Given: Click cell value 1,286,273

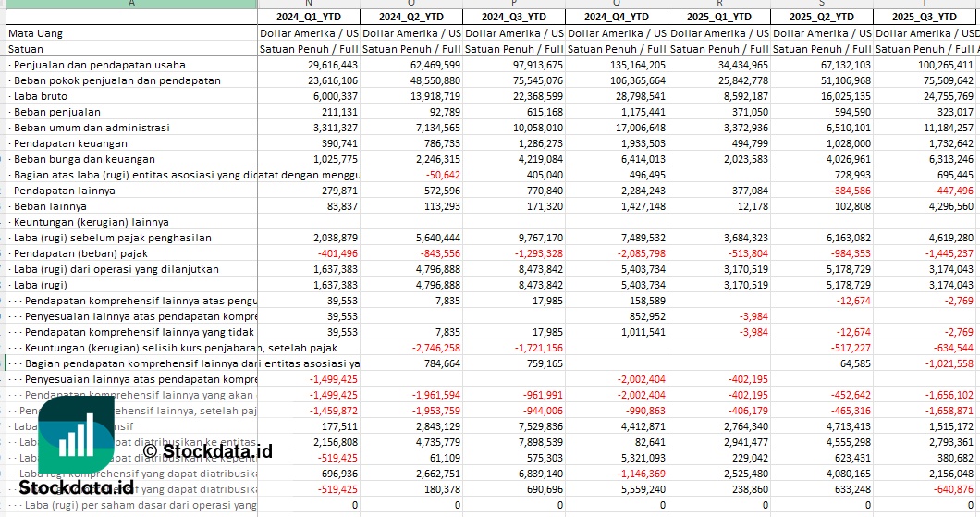Looking at the screenshot, I should click(541, 143).
